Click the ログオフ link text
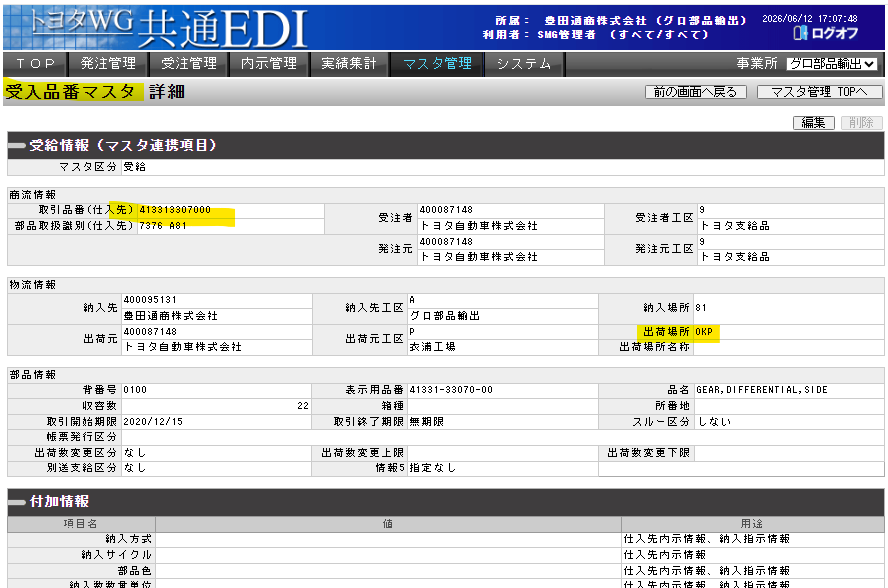Screen dimensions: 888x588 pos(834,33)
